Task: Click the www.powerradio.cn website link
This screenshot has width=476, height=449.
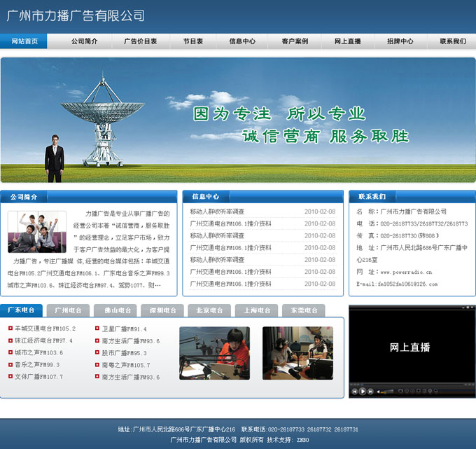Action: (x=406, y=272)
